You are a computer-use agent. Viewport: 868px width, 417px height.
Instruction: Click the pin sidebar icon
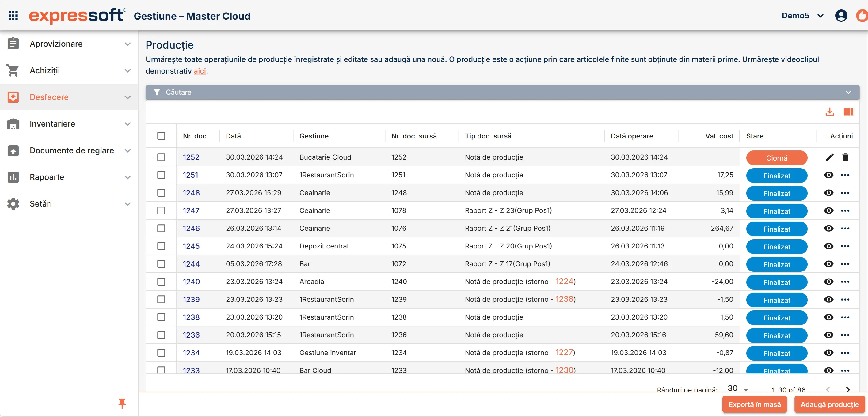coord(122,403)
